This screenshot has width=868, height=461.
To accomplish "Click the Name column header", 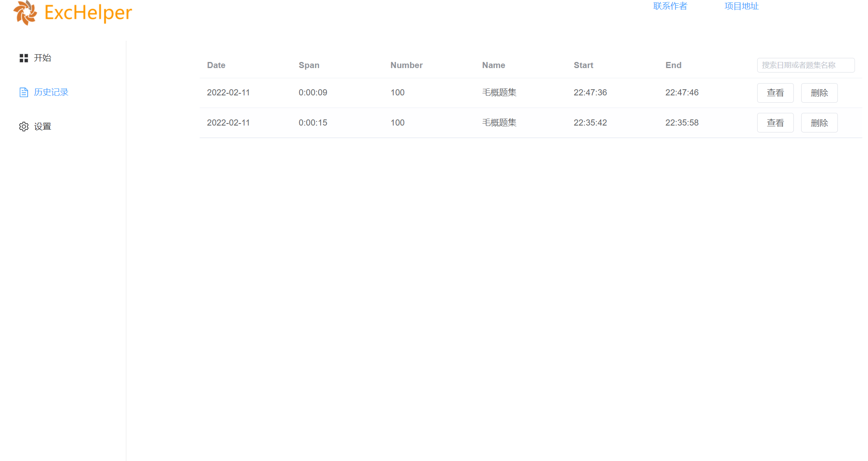I will tap(493, 65).
